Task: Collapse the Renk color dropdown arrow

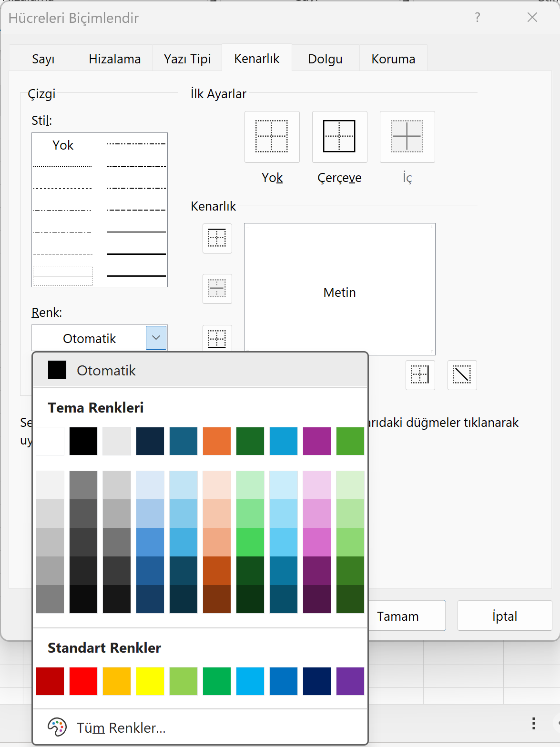Action: click(156, 338)
